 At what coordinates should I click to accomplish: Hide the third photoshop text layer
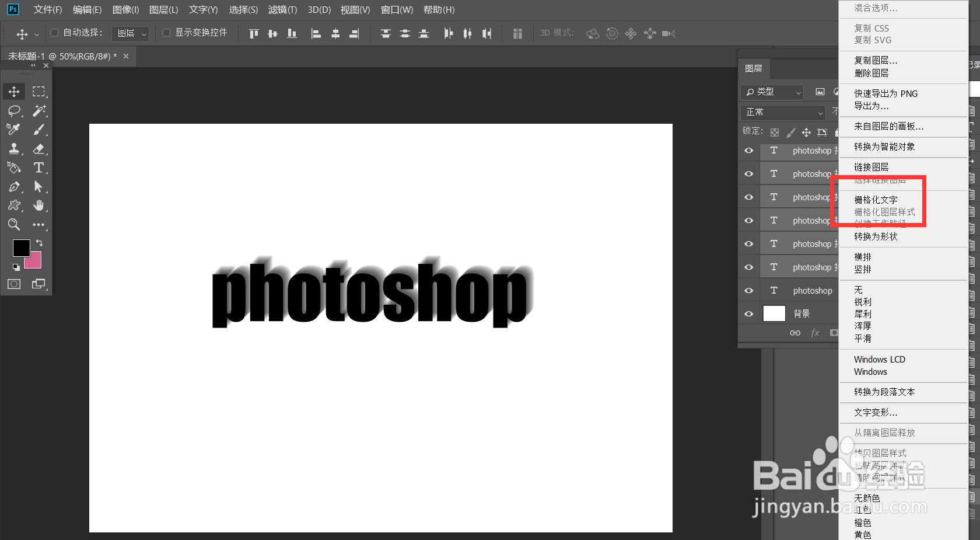[x=749, y=197]
